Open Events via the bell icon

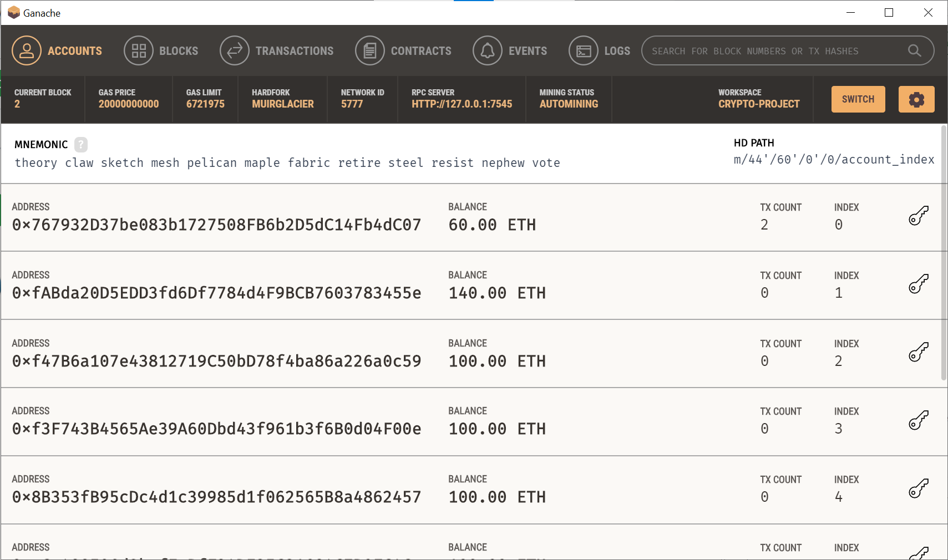pyautogui.click(x=487, y=50)
